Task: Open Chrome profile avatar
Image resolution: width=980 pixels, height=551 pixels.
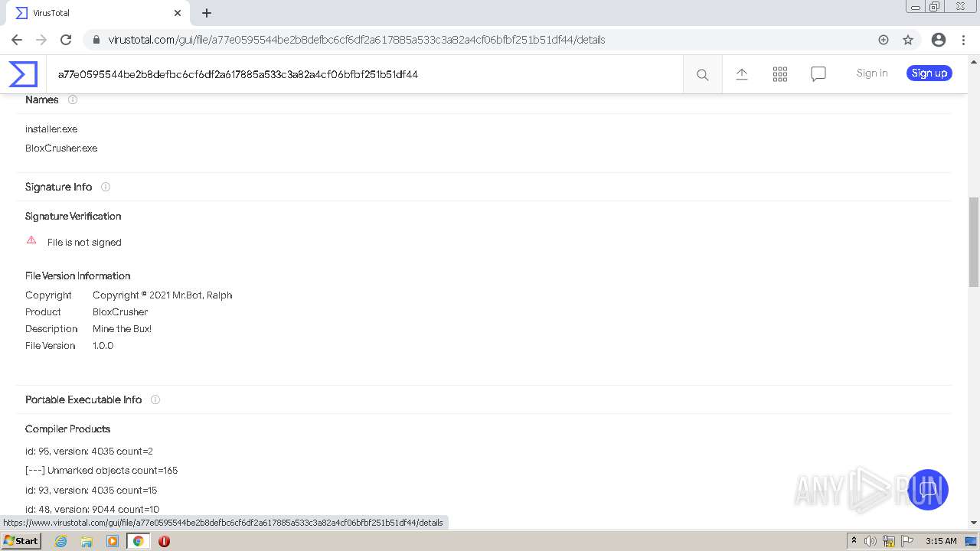Action: click(x=939, y=40)
